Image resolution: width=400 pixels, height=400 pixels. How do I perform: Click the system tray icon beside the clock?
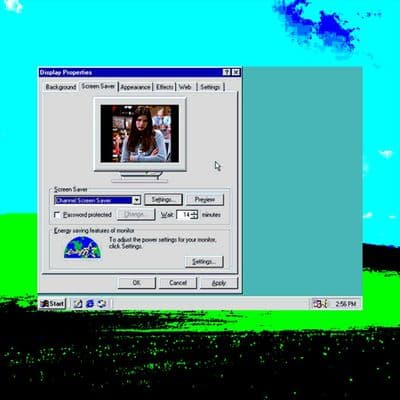320,304
